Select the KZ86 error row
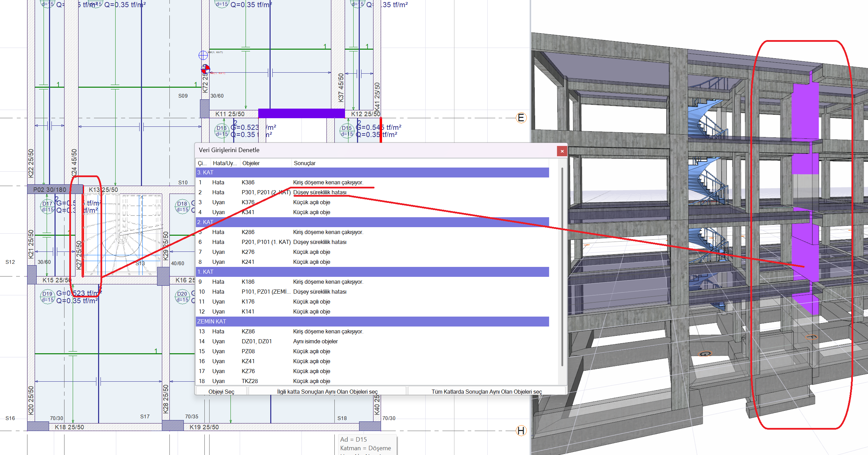Screen dimensions: 868x455 click(x=372, y=331)
